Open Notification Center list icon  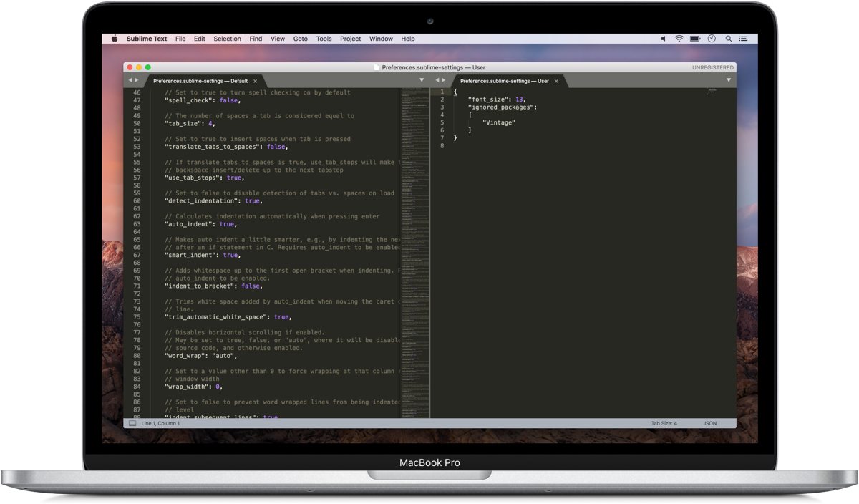[744, 39]
